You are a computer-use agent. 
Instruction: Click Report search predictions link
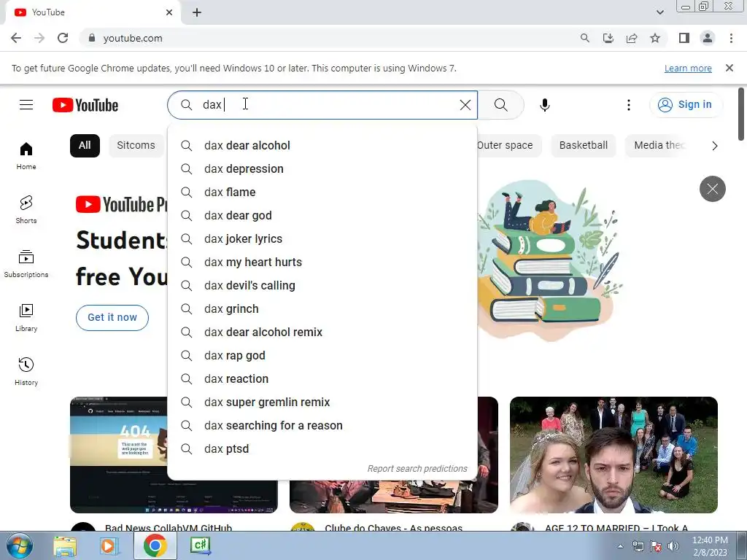[417, 469]
